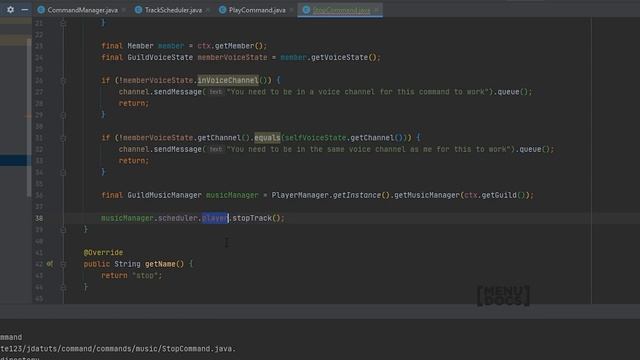Click getMember() call on line 23
Viewport: 640px width, 360px height.
pyautogui.click(x=240, y=46)
